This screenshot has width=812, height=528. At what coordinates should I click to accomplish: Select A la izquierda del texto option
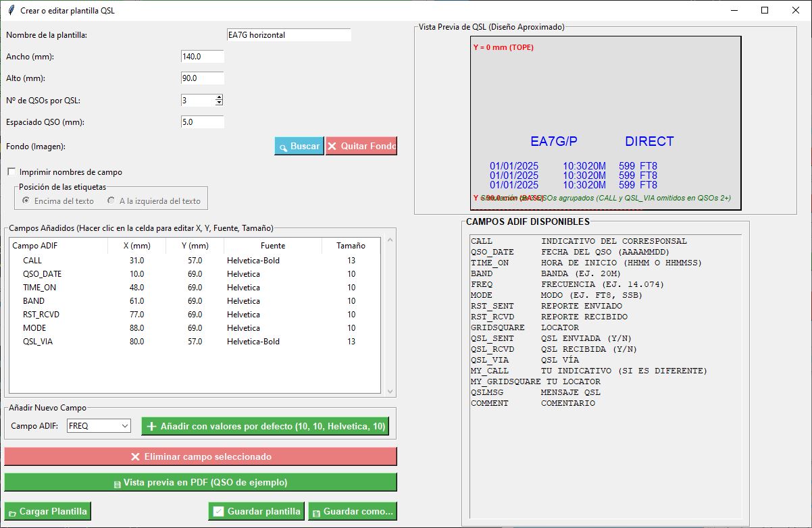pyautogui.click(x=111, y=201)
